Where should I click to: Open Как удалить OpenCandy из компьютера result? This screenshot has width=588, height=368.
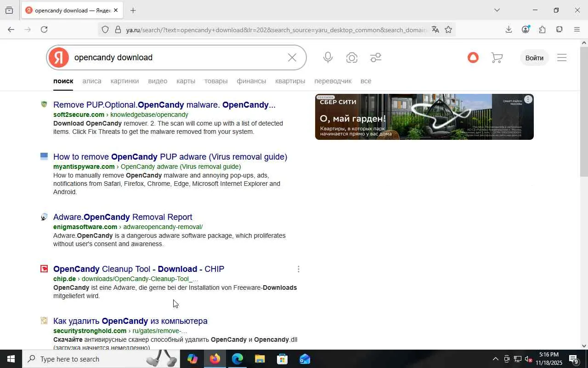[130, 321]
